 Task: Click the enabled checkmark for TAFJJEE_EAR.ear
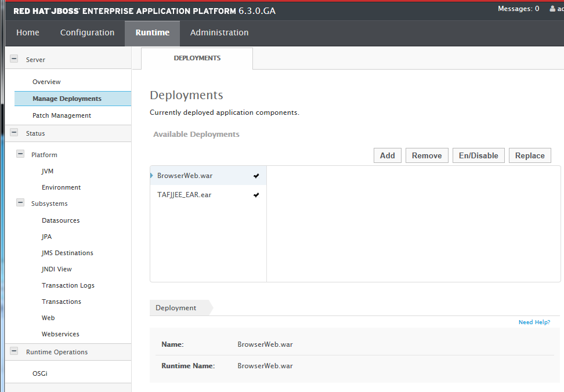click(256, 195)
